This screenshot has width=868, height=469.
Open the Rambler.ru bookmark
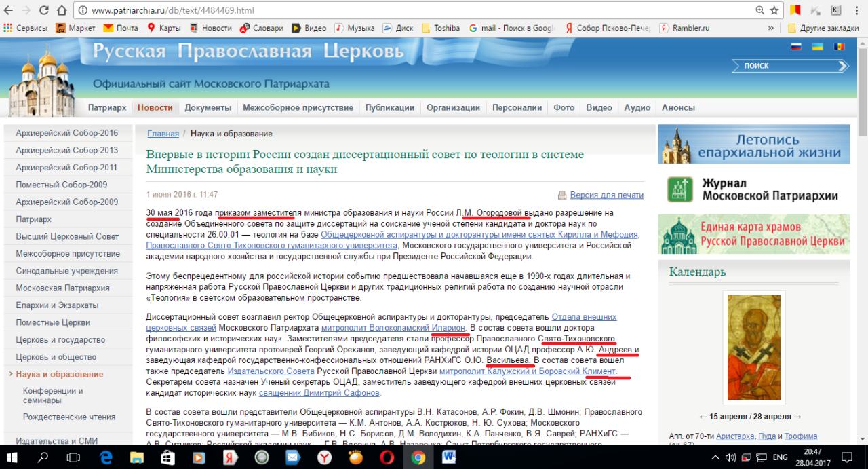point(685,28)
